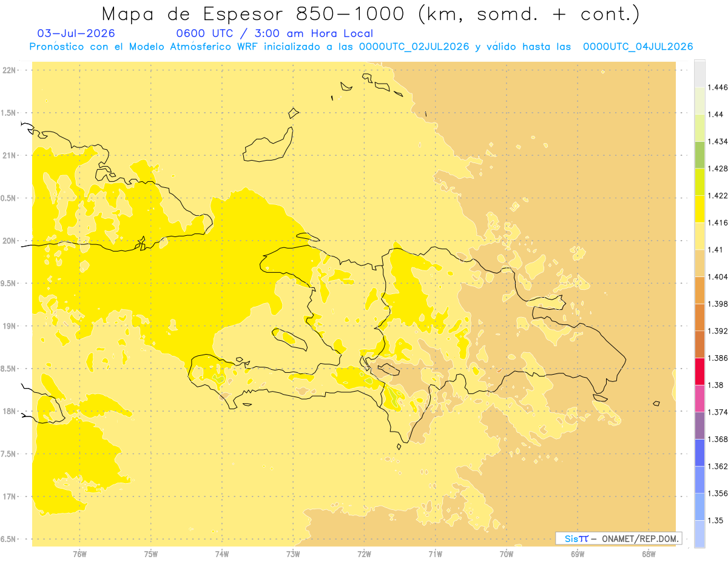Click the longitude label '69W'
The image size is (728, 562).
578,554
